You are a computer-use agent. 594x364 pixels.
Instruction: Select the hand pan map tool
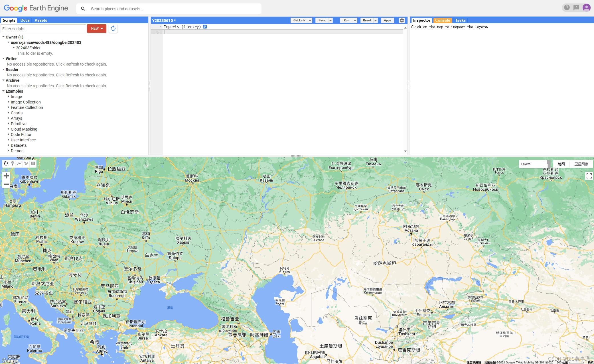tap(6, 164)
